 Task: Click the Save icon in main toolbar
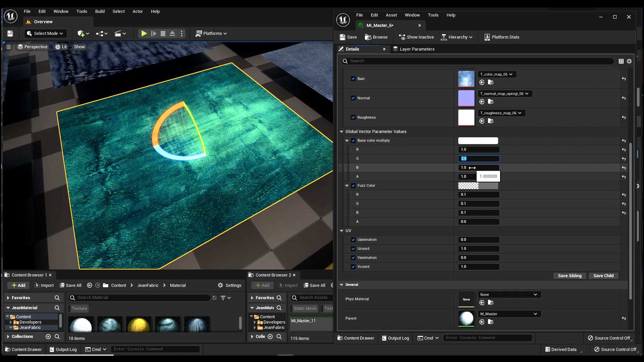[x=10, y=34]
